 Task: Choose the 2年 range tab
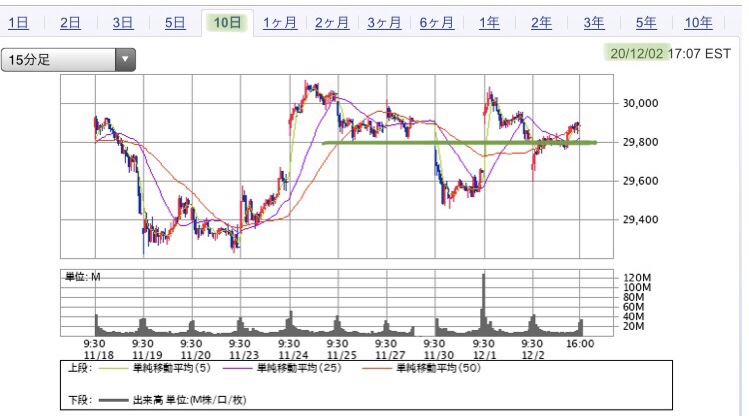(541, 22)
